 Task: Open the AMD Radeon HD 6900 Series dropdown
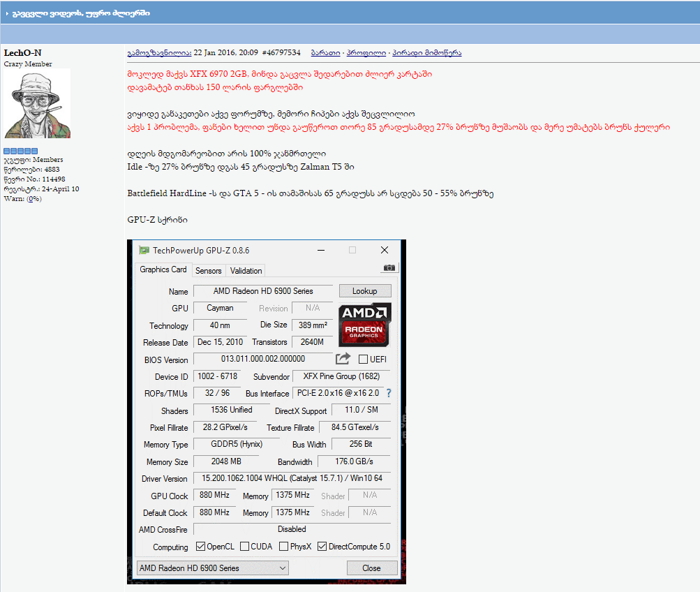point(212,568)
